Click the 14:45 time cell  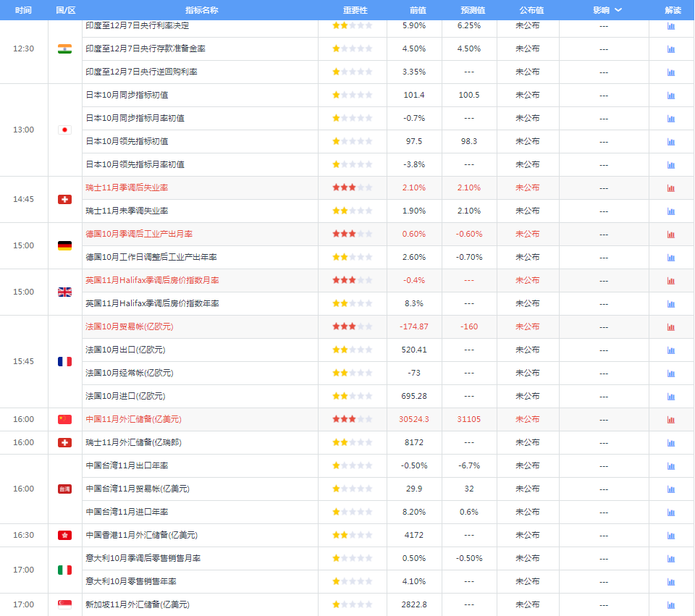pyautogui.click(x=23, y=200)
